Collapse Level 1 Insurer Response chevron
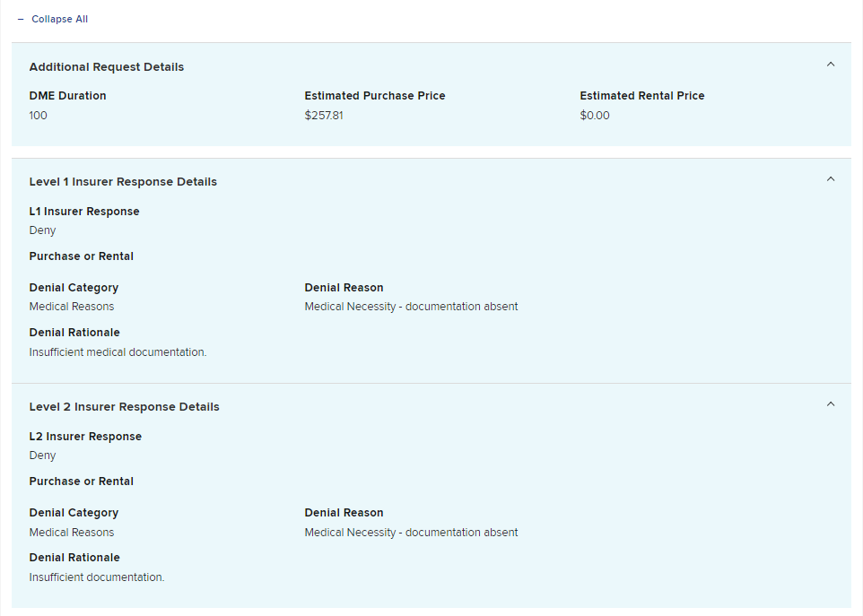The height and width of the screenshot is (616, 863). tap(830, 179)
